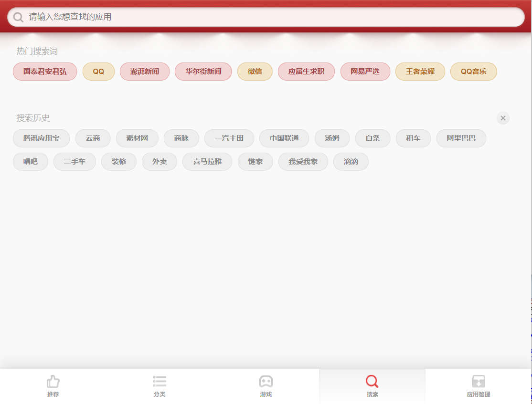This screenshot has width=532, height=404.
Task: Select the 华尔街新闻 hot tag
Action: pos(203,72)
